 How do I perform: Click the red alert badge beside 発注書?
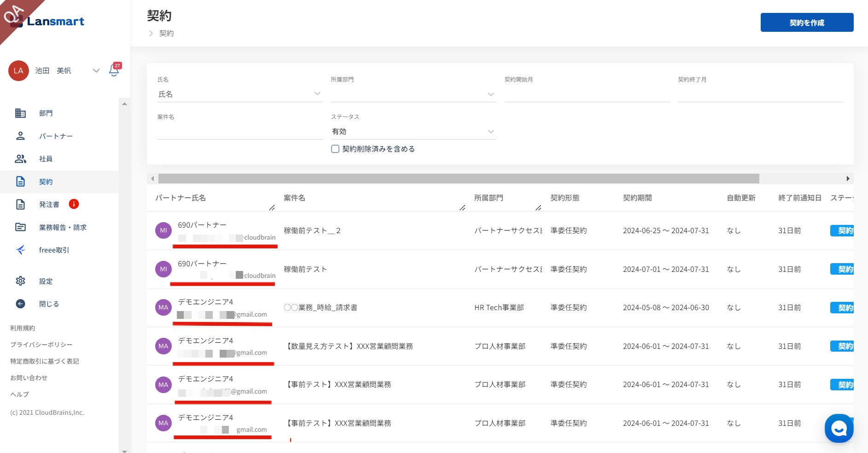(x=74, y=204)
